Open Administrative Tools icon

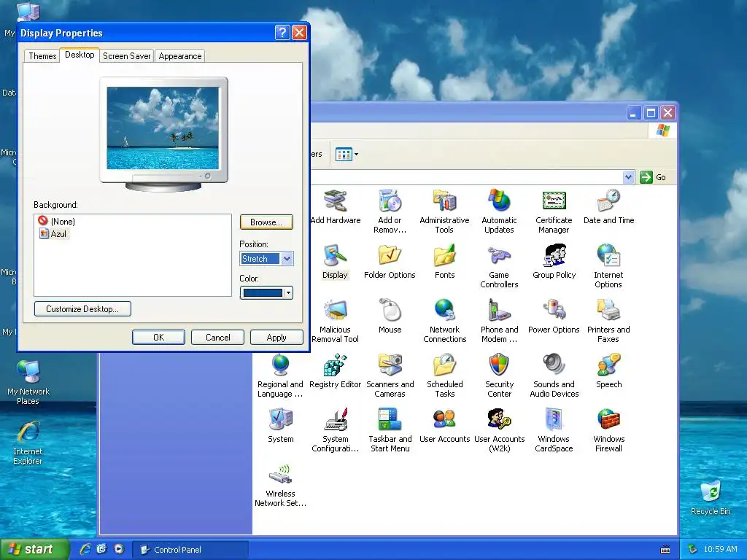pyautogui.click(x=444, y=211)
